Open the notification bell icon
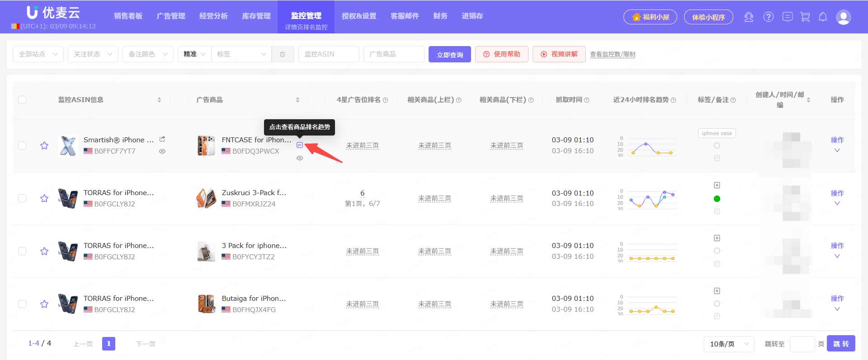Viewport: 868px width, 360px height. pyautogui.click(x=823, y=17)
